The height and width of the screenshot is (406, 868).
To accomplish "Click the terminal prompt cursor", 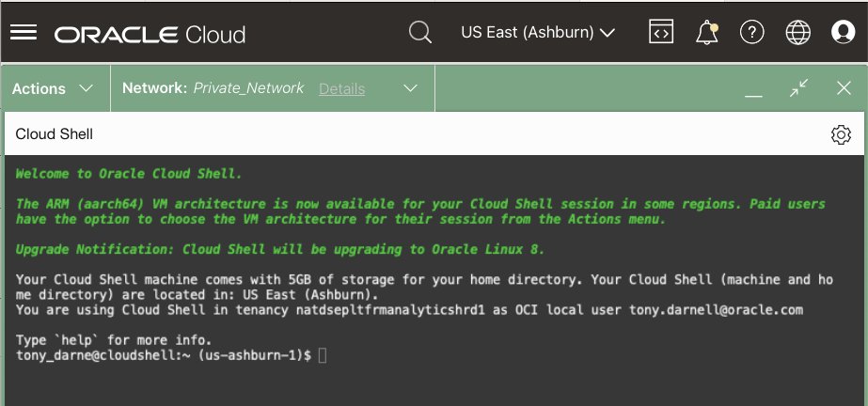I will click(x=323, y=355).
